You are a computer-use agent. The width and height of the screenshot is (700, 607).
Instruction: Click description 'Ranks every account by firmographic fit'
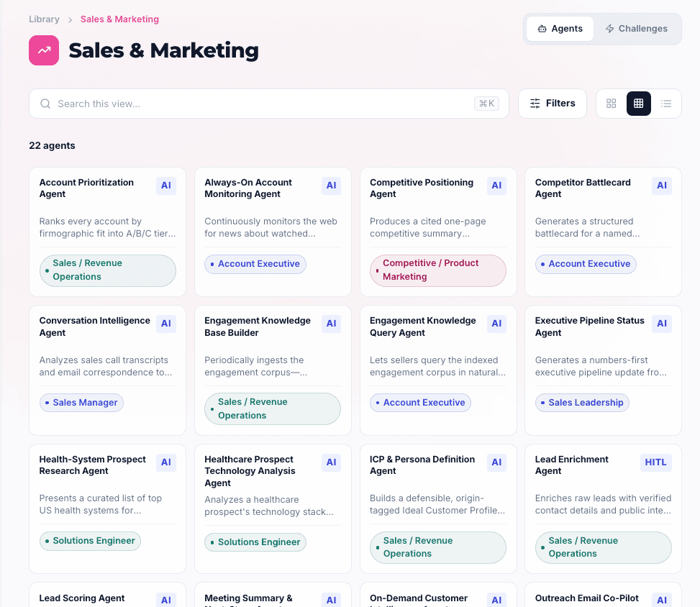pyautogui.click(x=108, y=227)
